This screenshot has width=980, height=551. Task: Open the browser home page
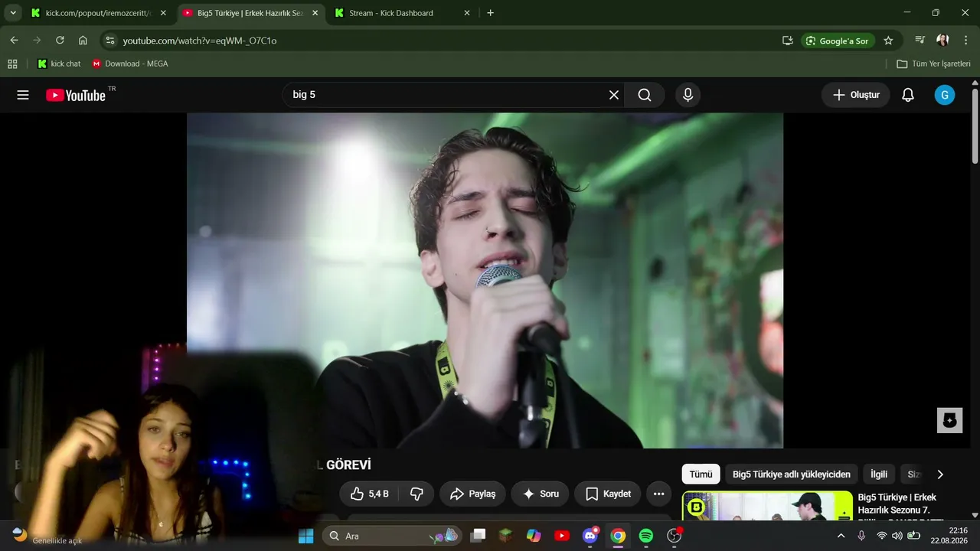coord(83,41)
